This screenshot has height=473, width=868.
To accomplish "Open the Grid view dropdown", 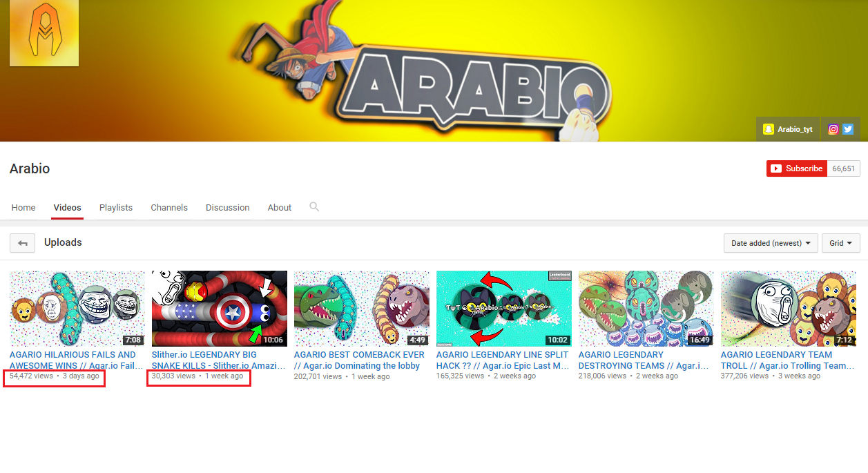I will coord(840,243).
